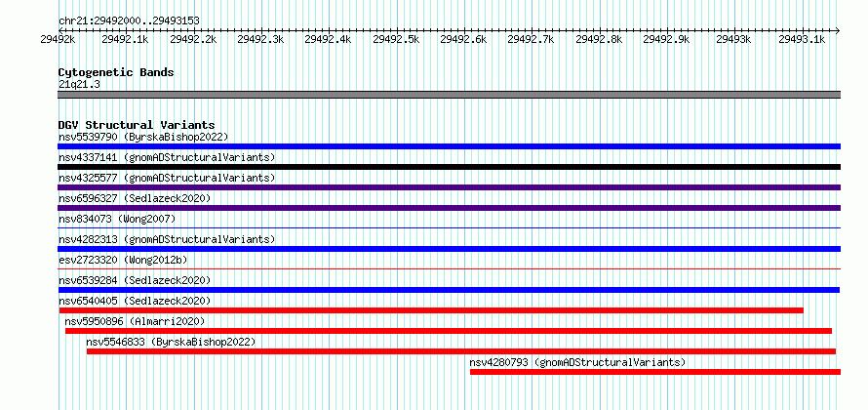Open the nsv6540405 (Sedlazeck2020) label

pyautogui.click(x=135, y=301)
